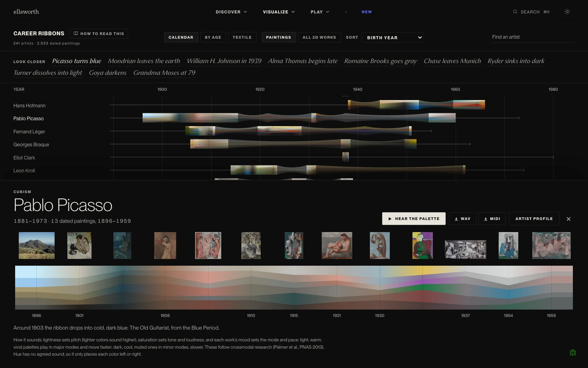This screenshot has width=588, height=368.
Task: Open the Artist Profile button
Action: click(x=534, y=219)
